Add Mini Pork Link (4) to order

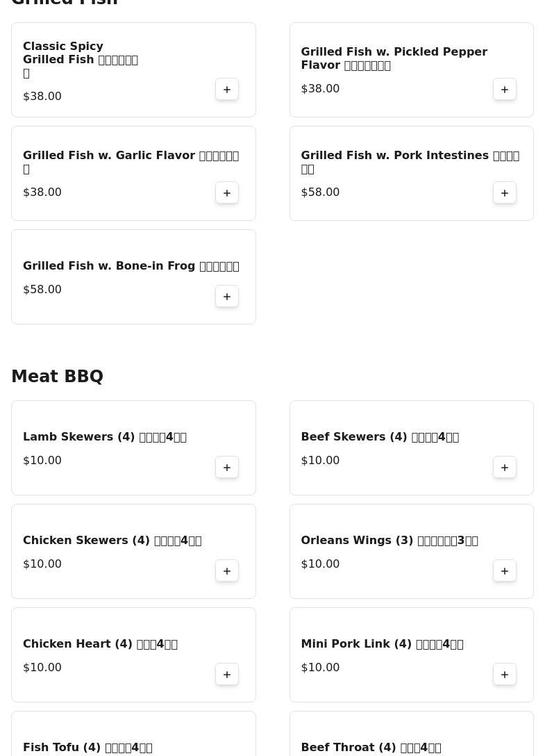pos(505,675)
